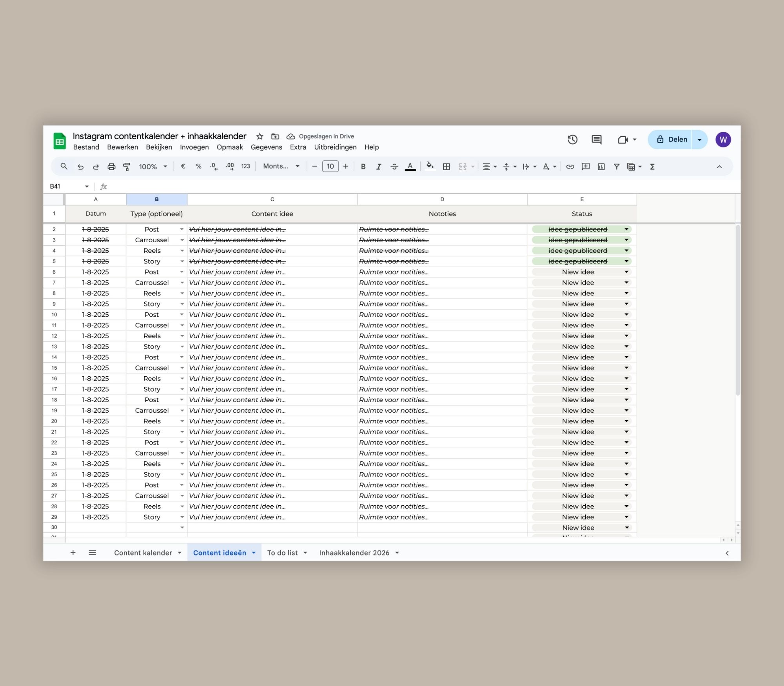Open the comments panel icon
Image resolution: width=784 pixels, height=686 pixels.
596,140
